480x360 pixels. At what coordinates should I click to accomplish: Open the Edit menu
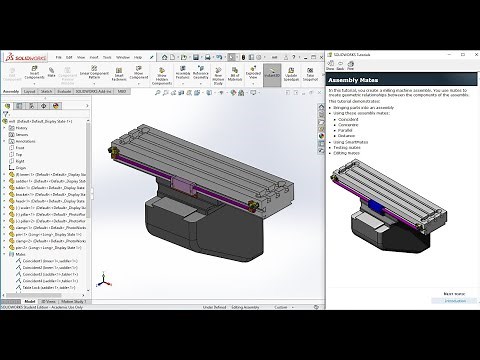tap(69, 57)
